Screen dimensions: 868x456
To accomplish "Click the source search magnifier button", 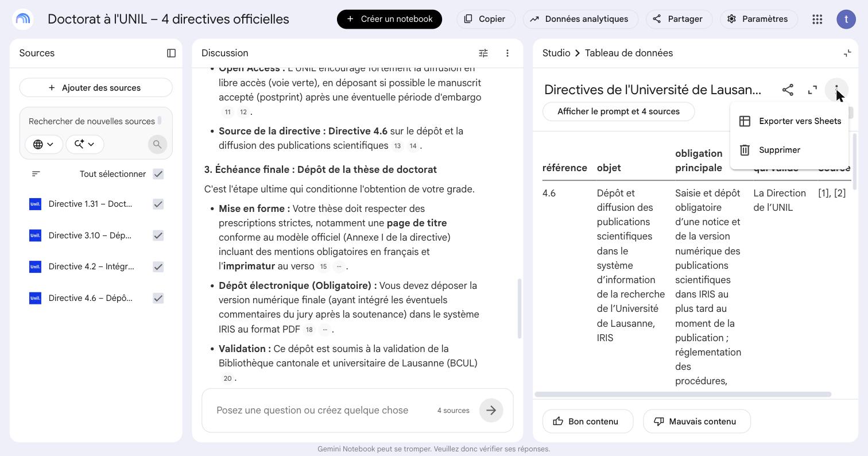I will [x=157, y=144].
